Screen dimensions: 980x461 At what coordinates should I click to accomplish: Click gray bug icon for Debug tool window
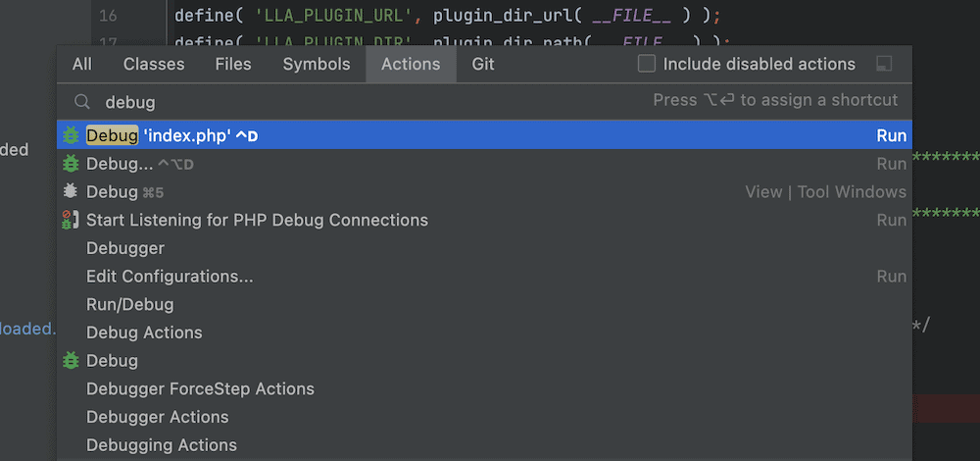click(71, 191)
